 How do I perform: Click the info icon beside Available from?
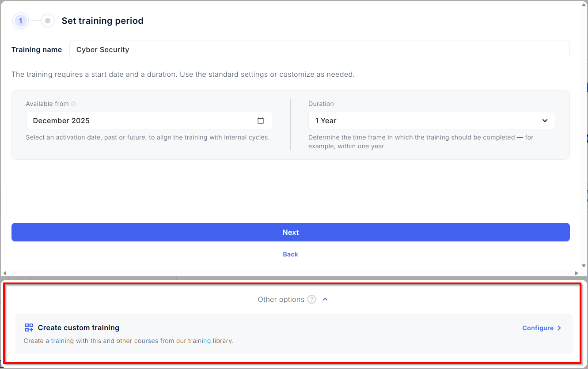click(x=73, y=104)
